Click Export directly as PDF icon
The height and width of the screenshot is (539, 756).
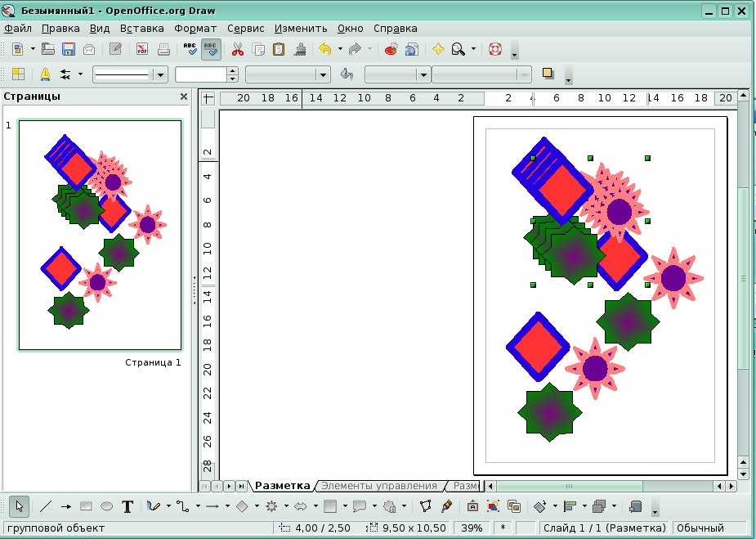coord(142,49)
